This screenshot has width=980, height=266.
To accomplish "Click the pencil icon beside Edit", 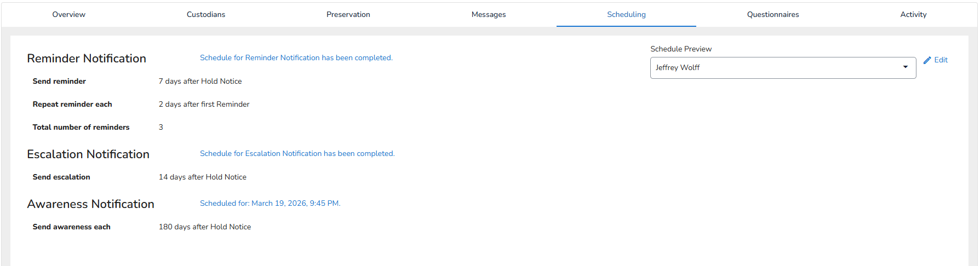I will click(927, 60).
